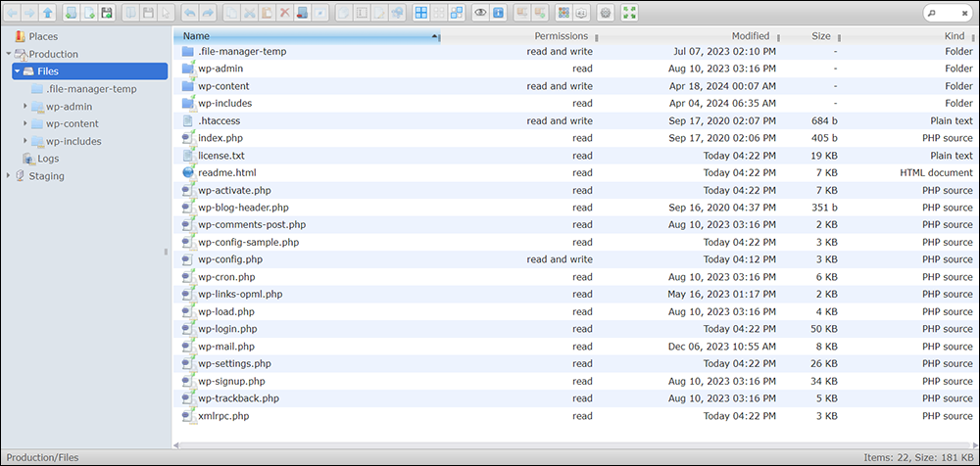980x466 pixels.
Task: Open Preferences with the gear icon
Action: [x=605, y=12]
